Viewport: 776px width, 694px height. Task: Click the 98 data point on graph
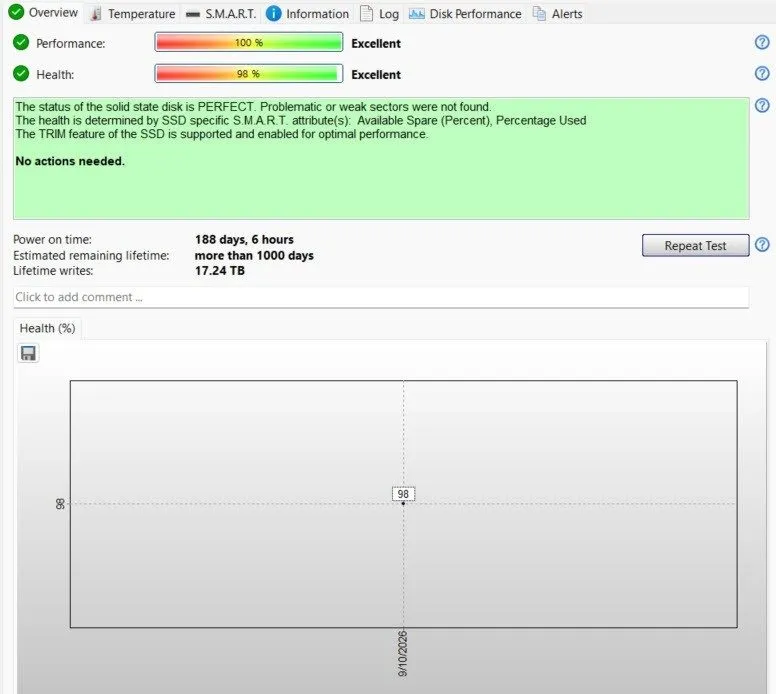[x=403, y=503]
